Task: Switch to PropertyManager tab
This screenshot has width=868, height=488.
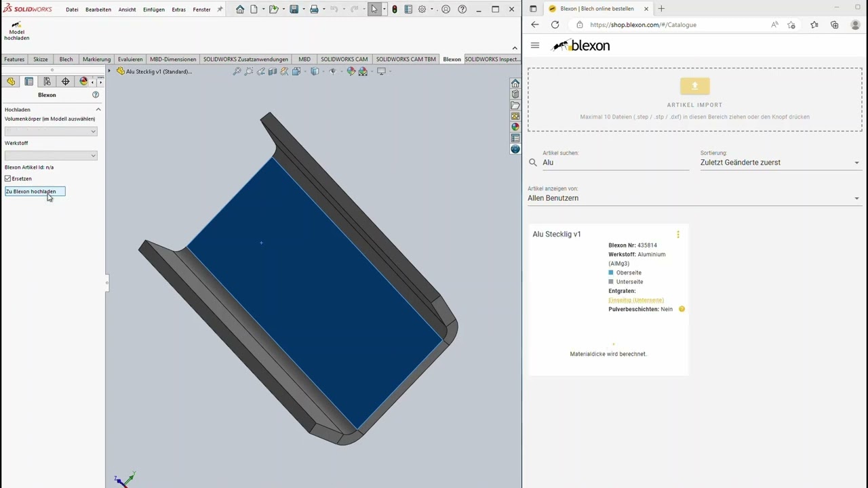Action: [29, 81]
